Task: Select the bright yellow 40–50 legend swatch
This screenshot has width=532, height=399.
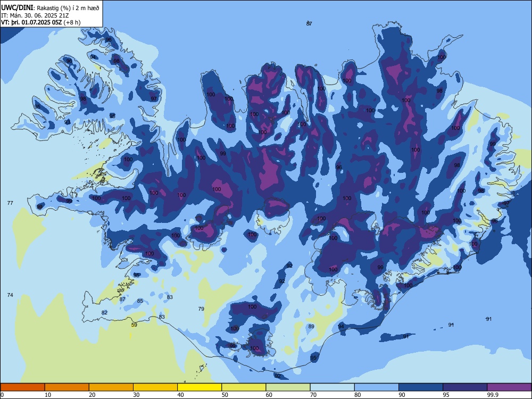Action: pos(199,387)
